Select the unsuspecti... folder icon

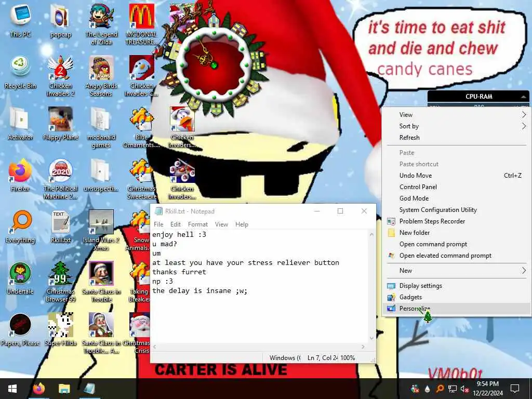pos(101,175)
